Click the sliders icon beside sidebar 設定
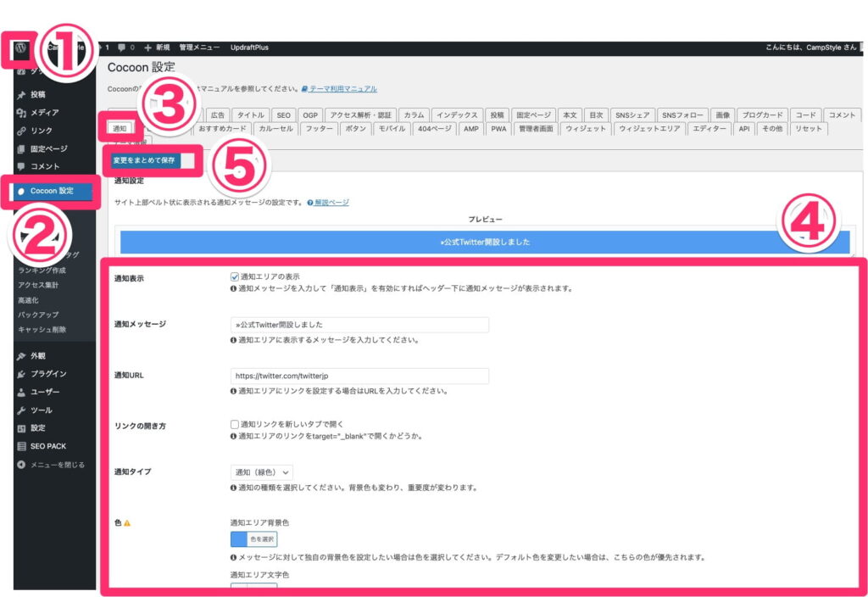The width and height of the screenshot is (868, 597). click(21, 428)
